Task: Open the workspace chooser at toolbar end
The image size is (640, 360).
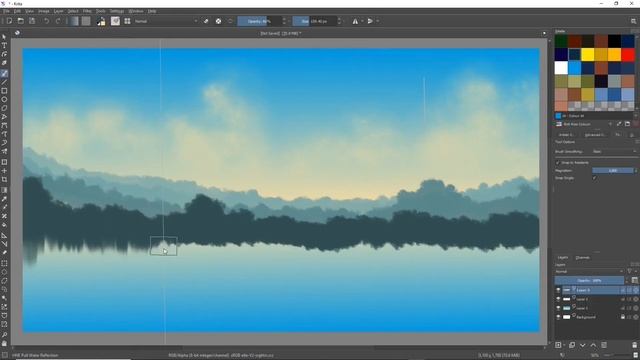Action: pos(633,21)
